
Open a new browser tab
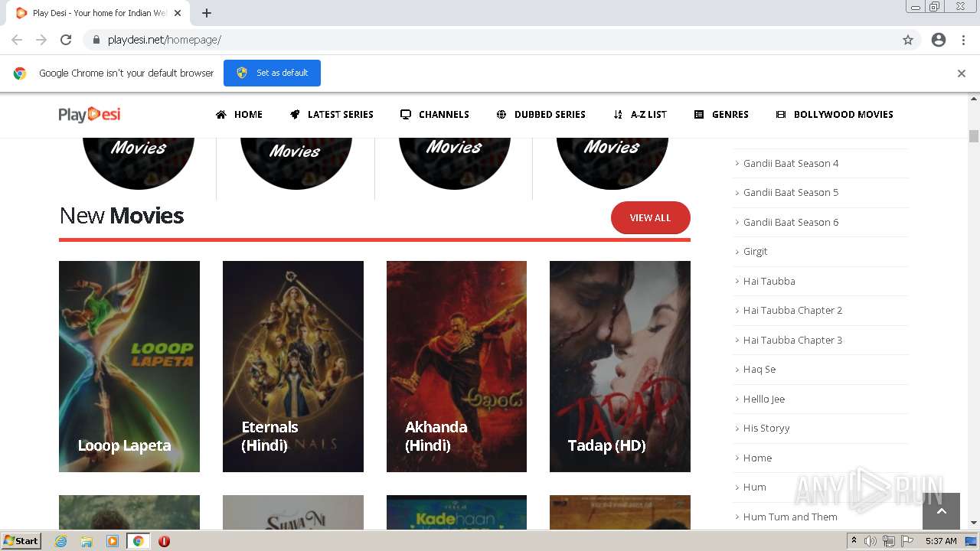pos(207,13)
